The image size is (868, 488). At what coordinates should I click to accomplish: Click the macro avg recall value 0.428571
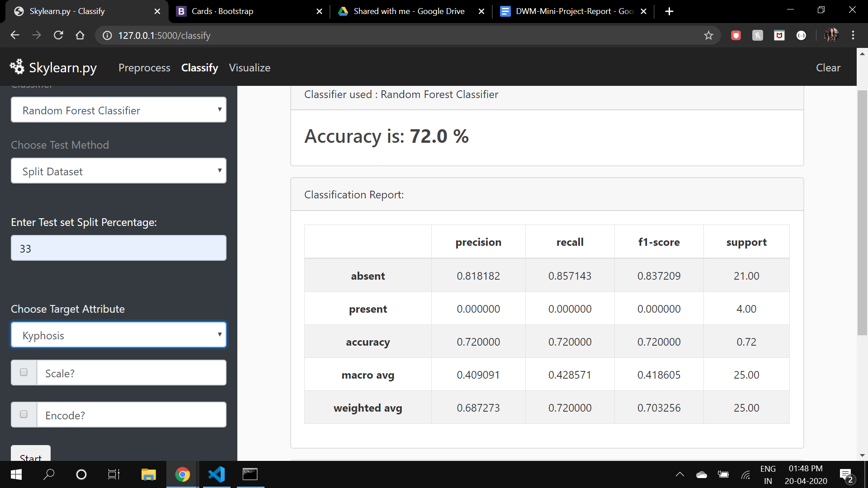[570, 375]
